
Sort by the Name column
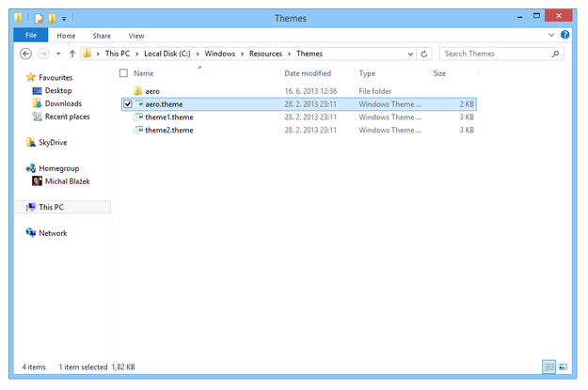coord(144,73)
